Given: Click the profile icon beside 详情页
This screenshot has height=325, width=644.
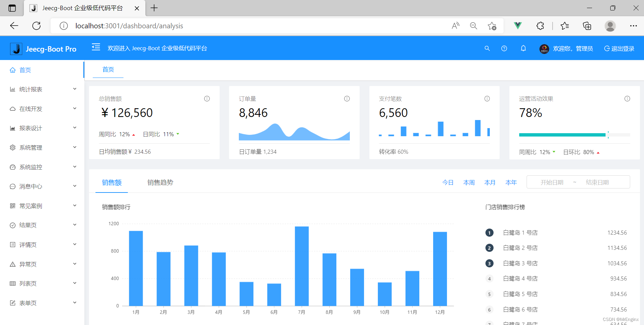Looking at the screenshot, I should click(x=12, y=245).
